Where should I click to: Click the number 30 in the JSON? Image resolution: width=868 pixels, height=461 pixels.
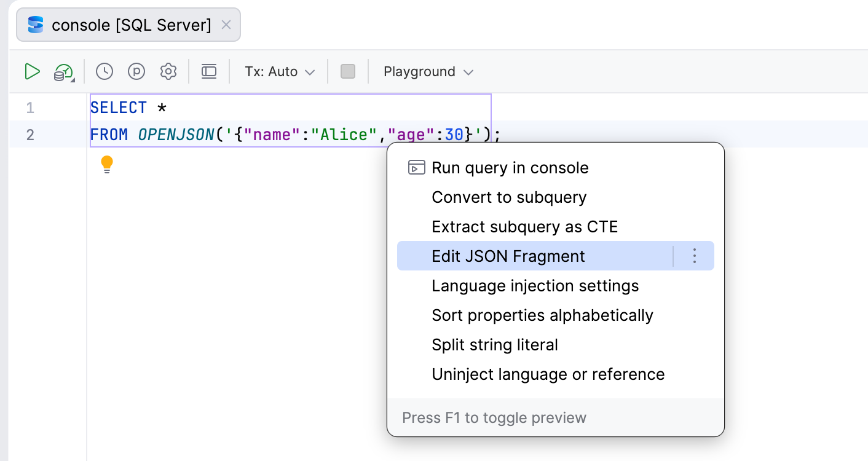(454, 135)
